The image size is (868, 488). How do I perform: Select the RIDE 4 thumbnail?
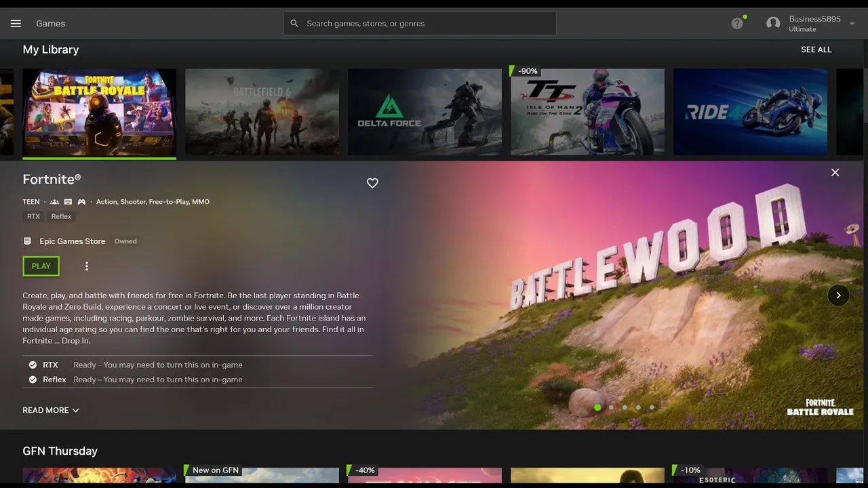pyautogui.click(x=751, y=112)
